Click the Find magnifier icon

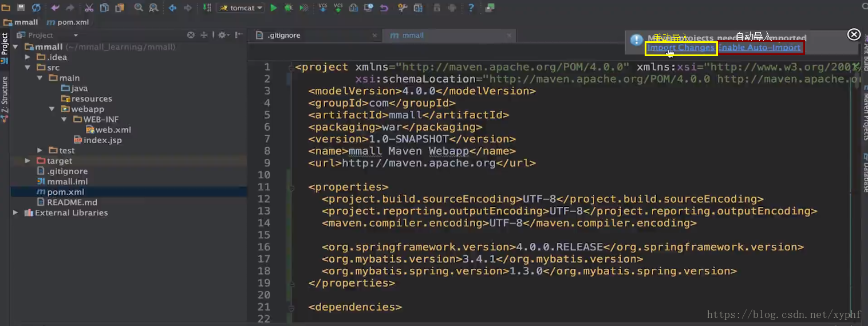click(x=139, y=8)
